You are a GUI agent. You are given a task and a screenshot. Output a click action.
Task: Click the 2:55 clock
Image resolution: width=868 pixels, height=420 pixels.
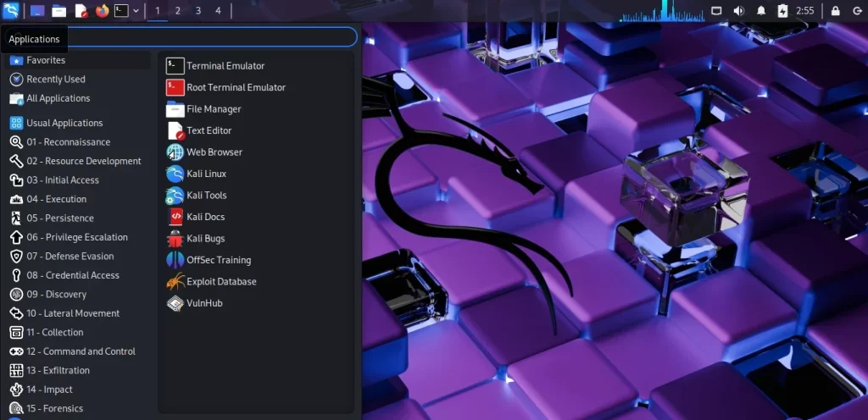[805, 10]
